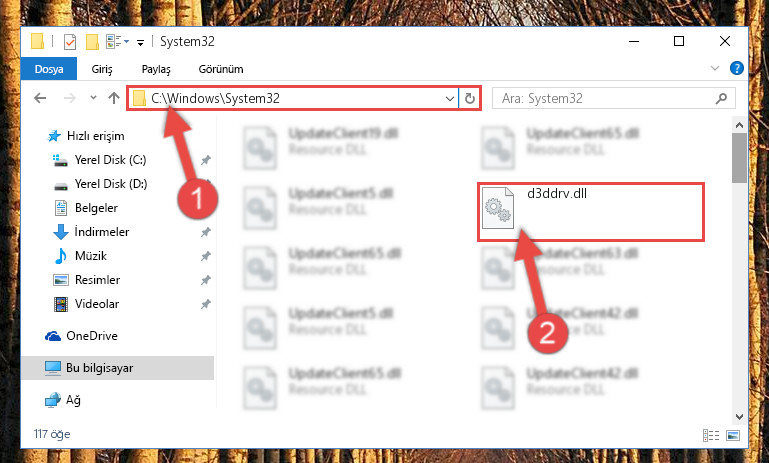The height and width of the screenshot is (463, 769).
Task: Open Yerel Disk (C:) in sidebar
Action: (x=110, y=160)
